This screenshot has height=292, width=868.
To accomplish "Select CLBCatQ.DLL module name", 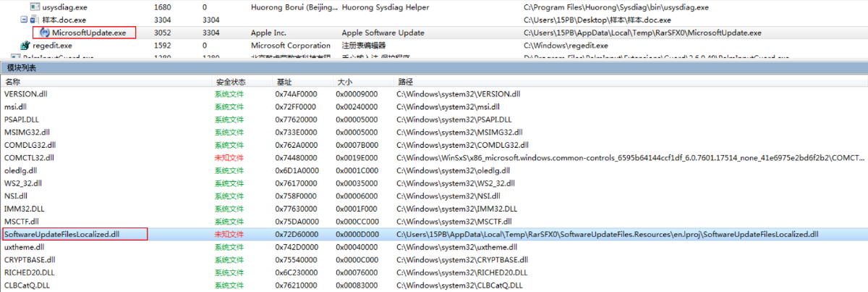I will [27, 285].
